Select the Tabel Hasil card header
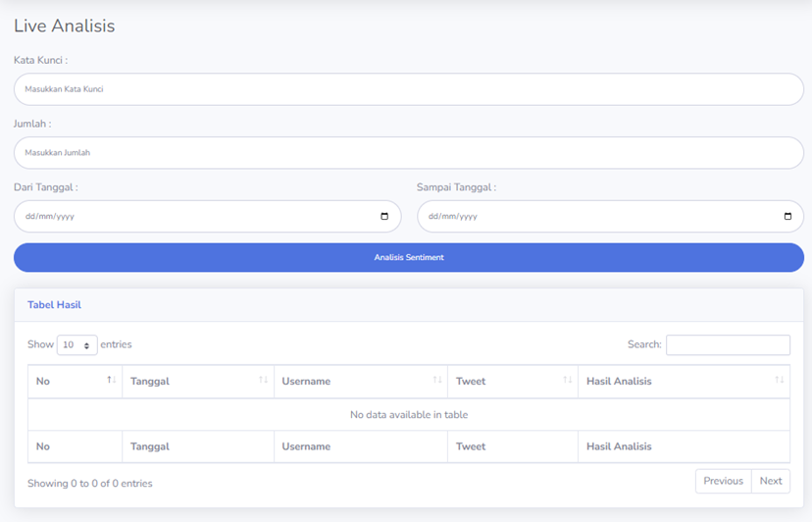This screenshot has width=812, height=522. click(x=54, y=305)
